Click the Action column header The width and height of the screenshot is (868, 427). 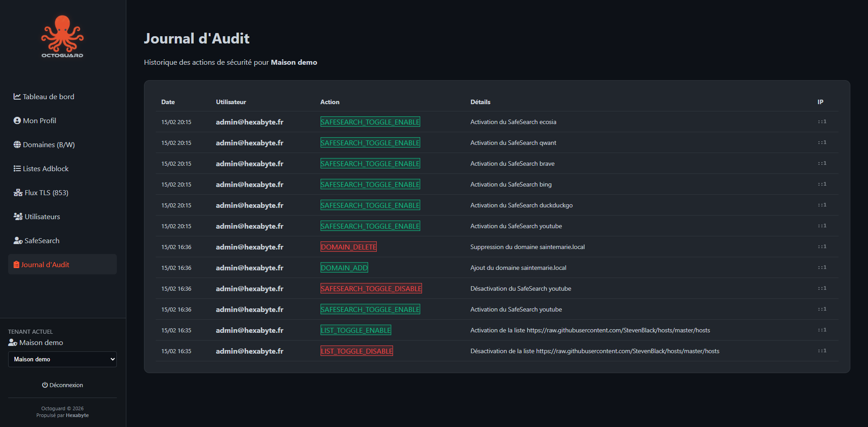click(x=330, y=102)
